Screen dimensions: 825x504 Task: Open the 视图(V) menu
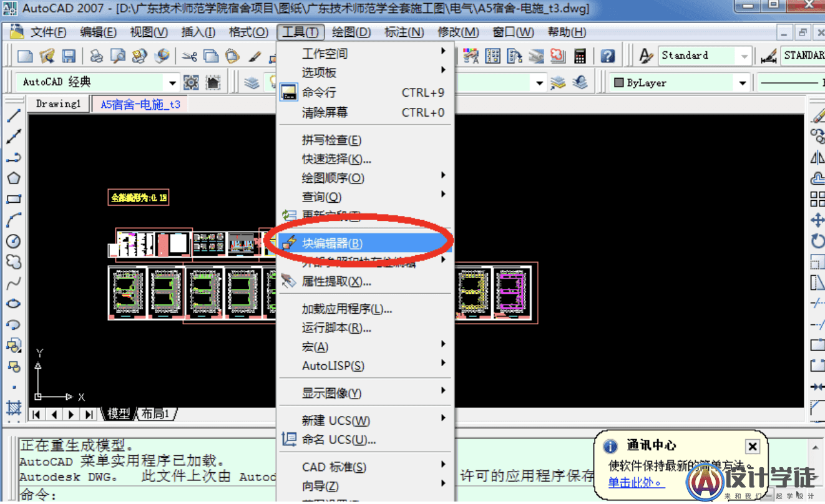pyautogui.click(x=149, y=32)
